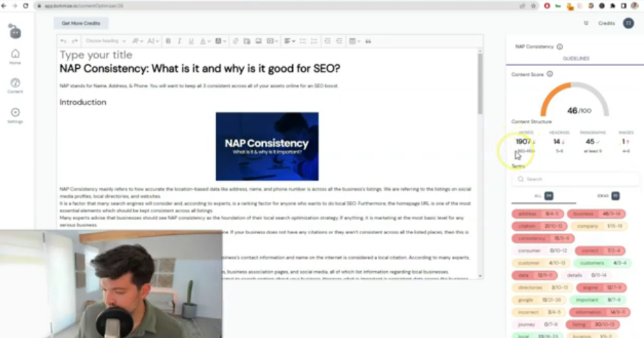The height and width of the screenshot is (338, 644).
Task: Open Settings in the left sidebar
Action: coord(15,115)
